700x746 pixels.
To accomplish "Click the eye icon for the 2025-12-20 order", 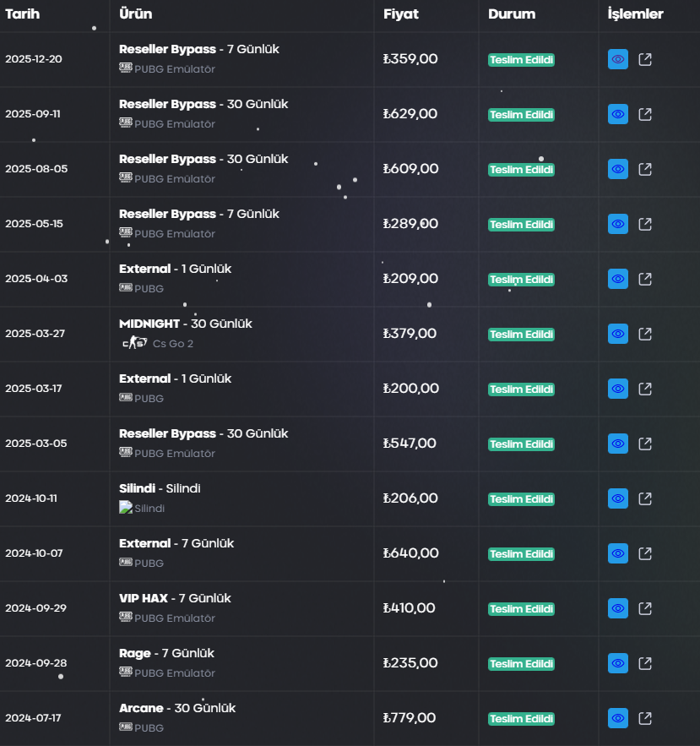I will click(x=618, y=59).
